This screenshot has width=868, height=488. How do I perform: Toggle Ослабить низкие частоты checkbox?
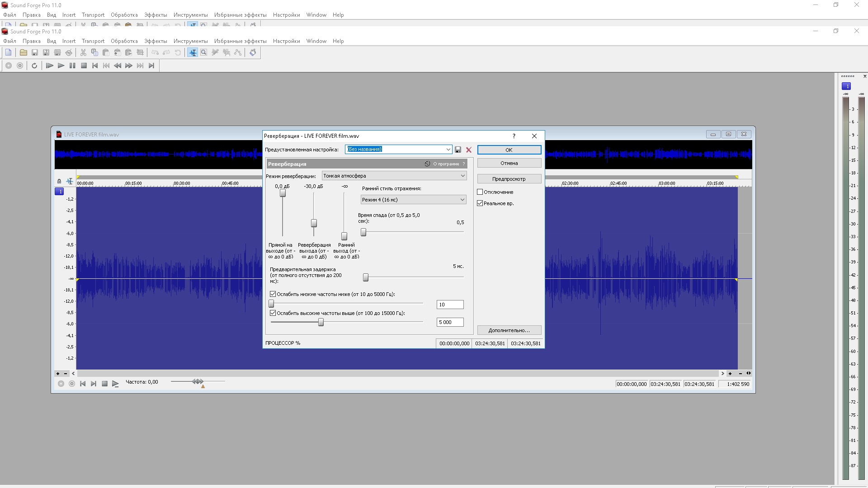273,294
